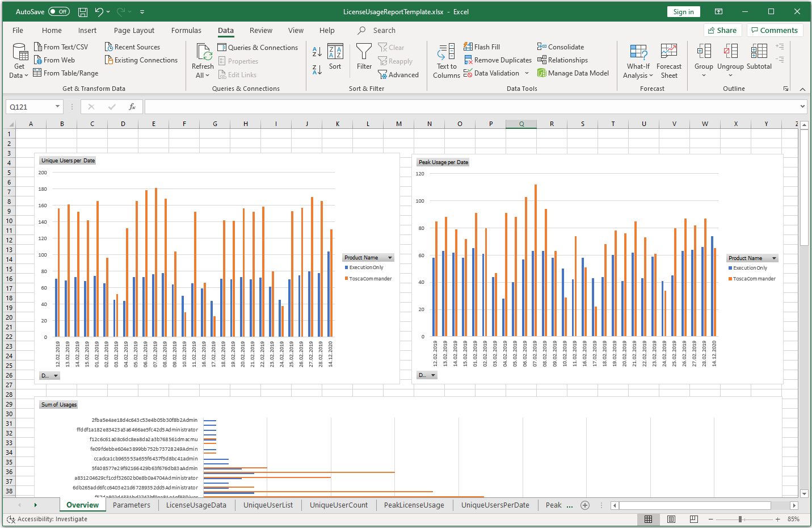812x528 pixels.
Task: Switch to Page Break Preview in status bar
Action: pos(693,519)
